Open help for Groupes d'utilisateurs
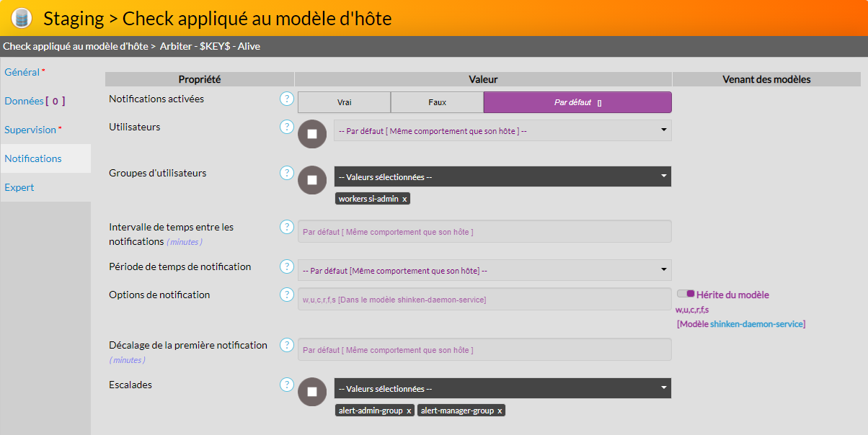The image size is (868, 435). (287, 173)
